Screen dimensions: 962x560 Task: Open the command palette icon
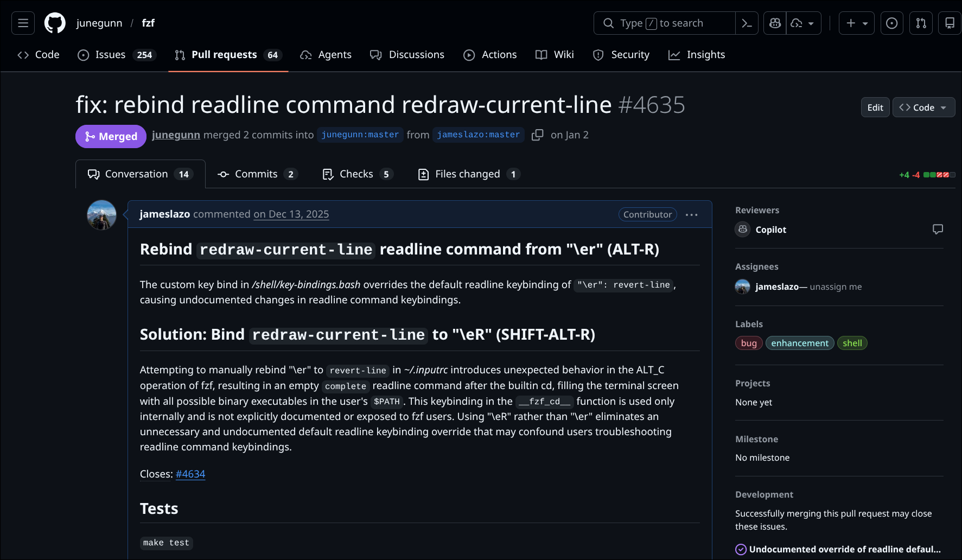pos(747,23)
